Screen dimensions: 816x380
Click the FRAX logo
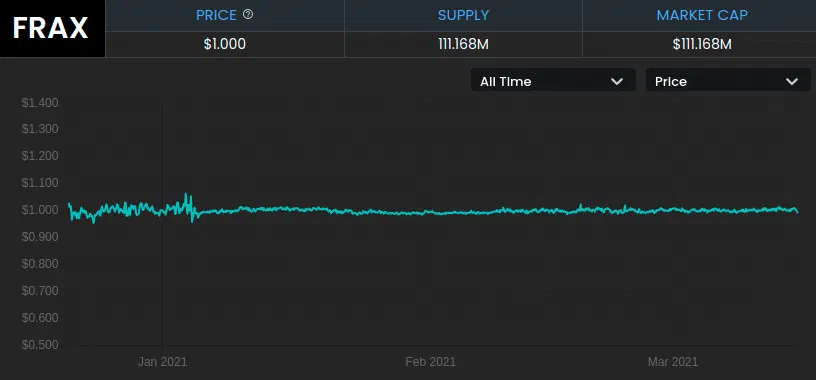pos(52,28)
